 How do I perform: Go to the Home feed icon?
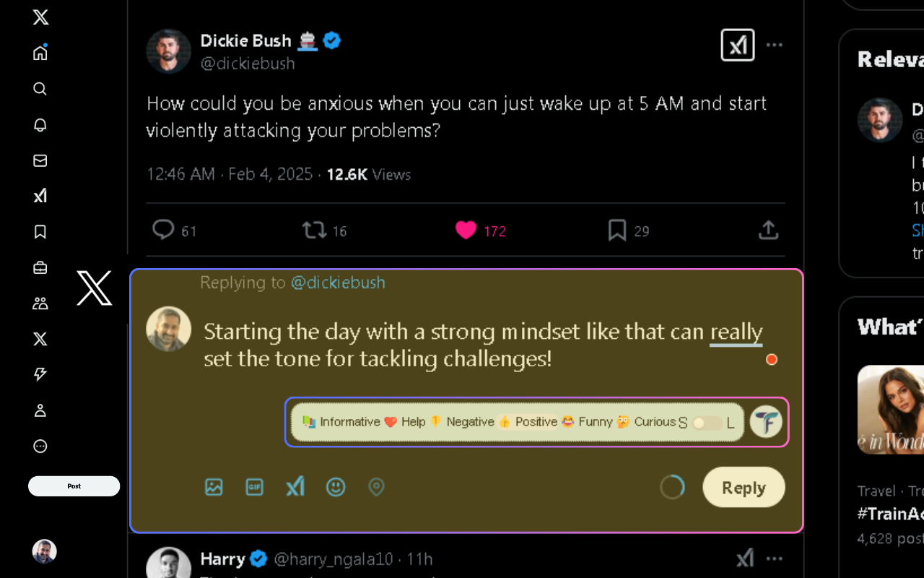(40, 53)
